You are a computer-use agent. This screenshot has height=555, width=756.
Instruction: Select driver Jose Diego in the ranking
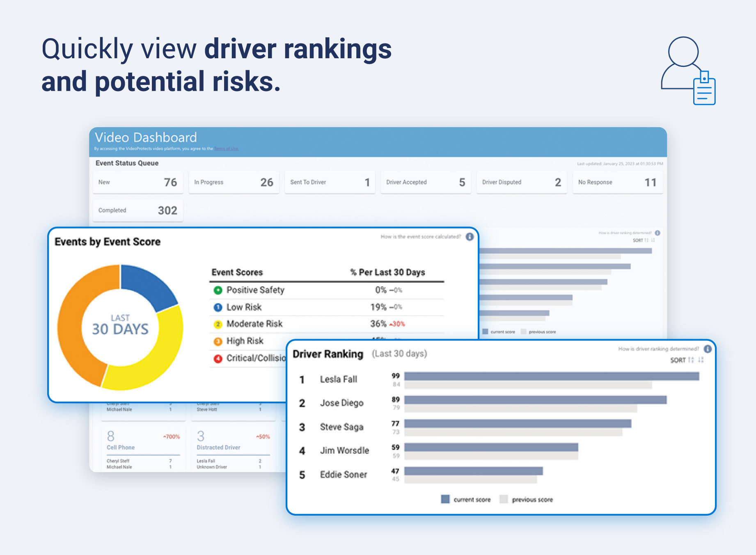(342, 403)
